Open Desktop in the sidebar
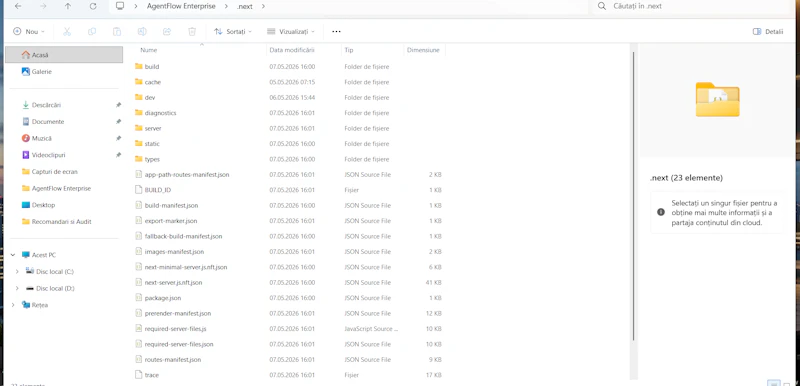Image resolution: width=800 pixels, height=386 pixels. pos(43,205)
